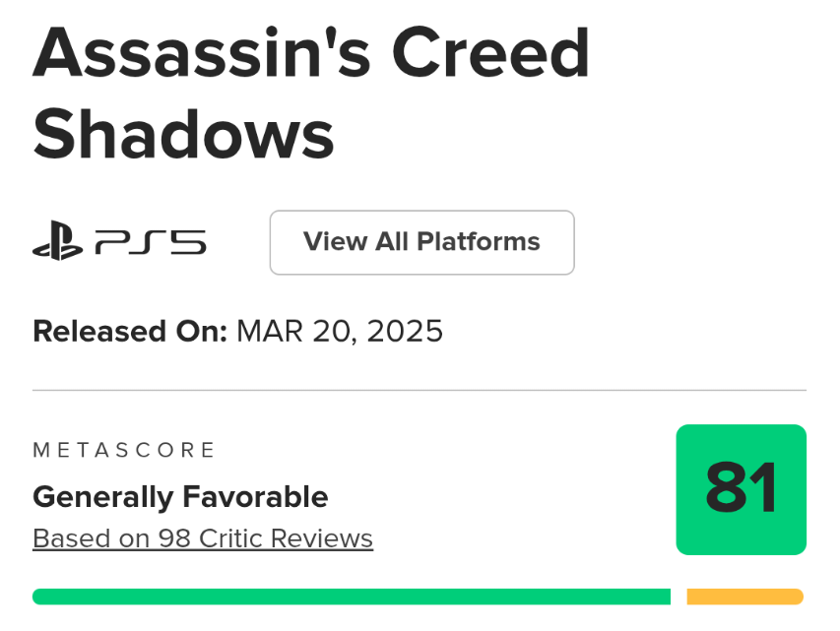
Task: Click the green 81 Metascore box
Action: (741, 489)
